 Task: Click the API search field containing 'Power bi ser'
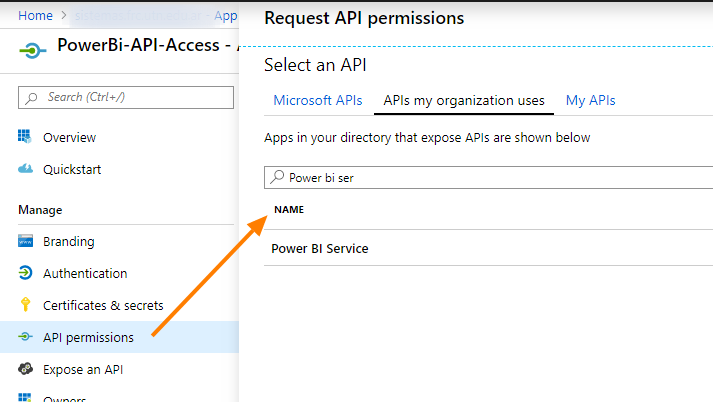[x=488, y=177]
